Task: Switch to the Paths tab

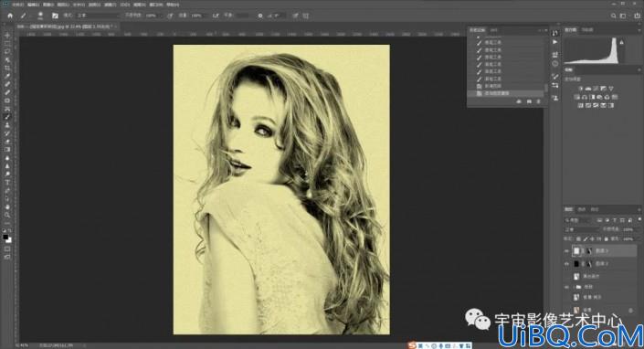Action: coord(595,209)
